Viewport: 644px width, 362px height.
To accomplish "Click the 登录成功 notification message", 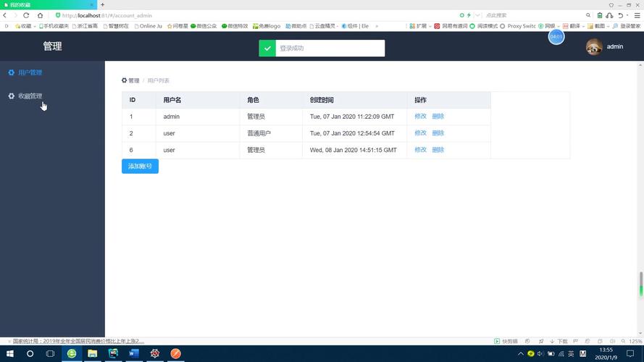I will tap(292, 48).
